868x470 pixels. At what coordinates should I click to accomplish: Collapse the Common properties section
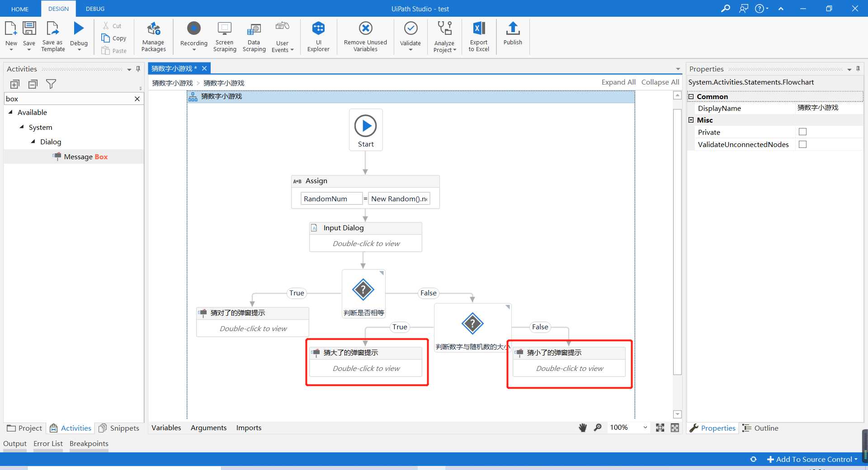691,96
